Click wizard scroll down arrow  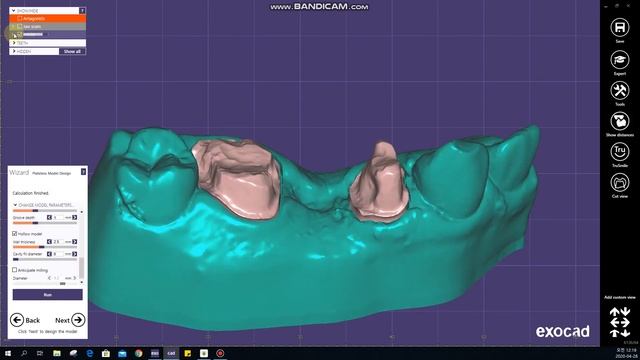pos(82,282)
